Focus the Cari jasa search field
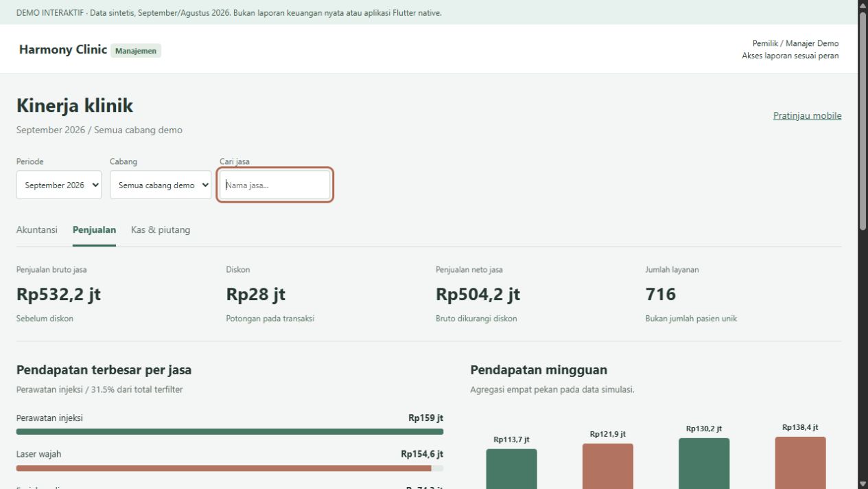The image size is (868, 489). [x=275, y=185]
